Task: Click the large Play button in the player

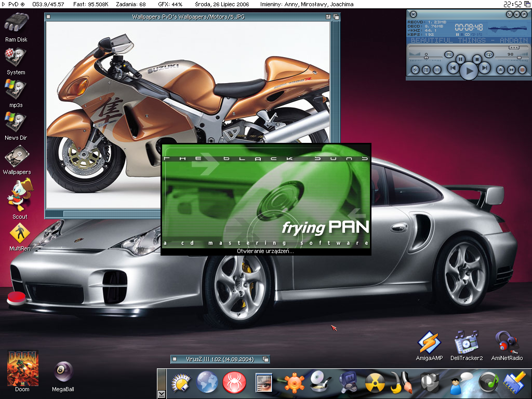Action: (x=469, y=71)
